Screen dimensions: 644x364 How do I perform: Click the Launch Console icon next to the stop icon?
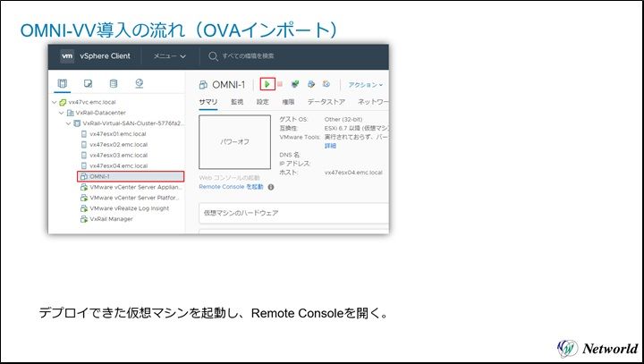[x=295, y=84]
